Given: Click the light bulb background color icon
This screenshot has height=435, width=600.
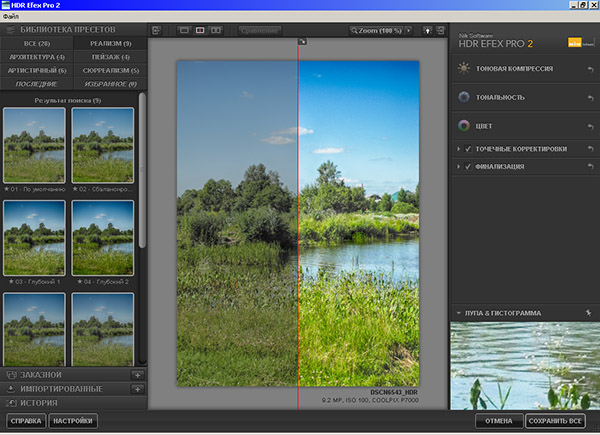Looking at the screenshot, I should click(x=427, y=30).
